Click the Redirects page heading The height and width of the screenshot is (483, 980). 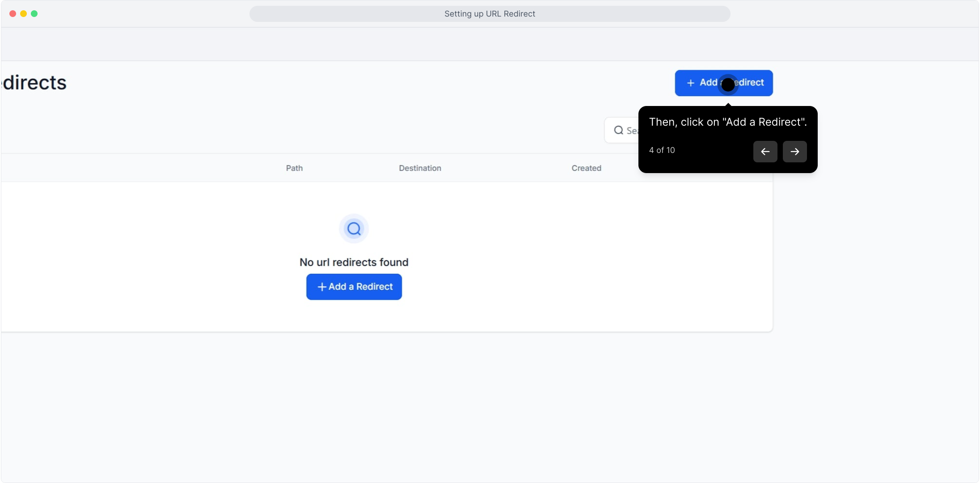34,83
